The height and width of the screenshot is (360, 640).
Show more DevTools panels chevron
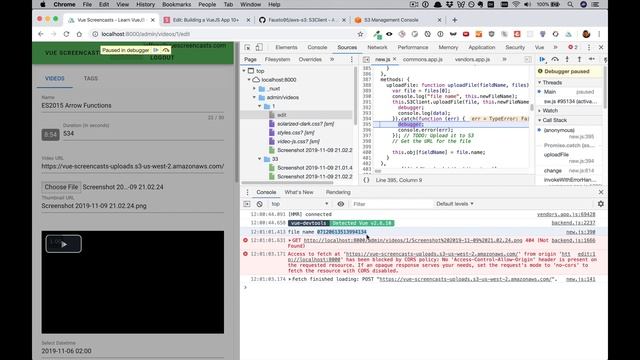(x=555, y=47)
